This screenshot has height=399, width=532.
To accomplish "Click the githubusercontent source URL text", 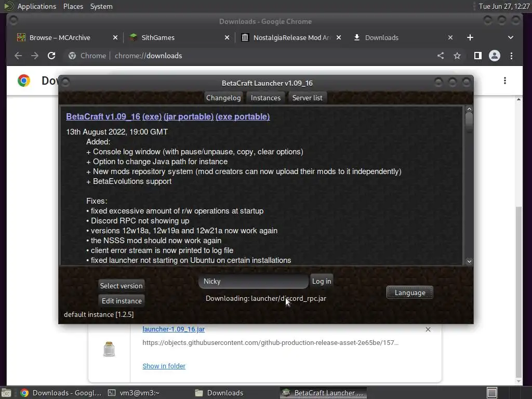I will pos(270,343).
